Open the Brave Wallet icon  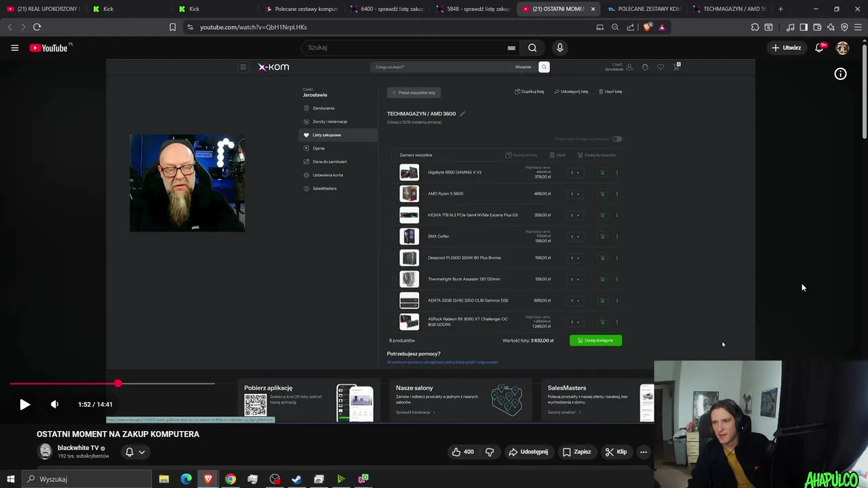point(817,27)
